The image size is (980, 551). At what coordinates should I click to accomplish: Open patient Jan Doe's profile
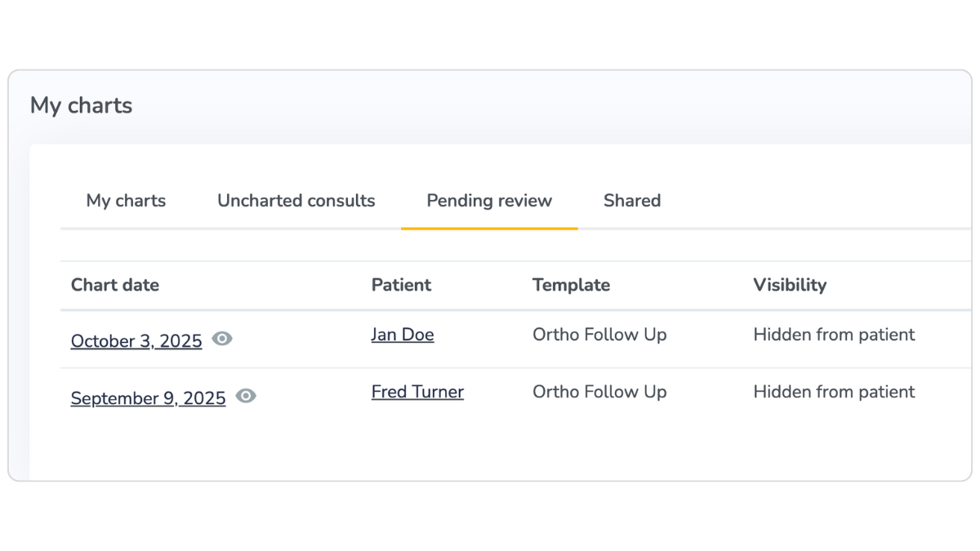[403, 335]
